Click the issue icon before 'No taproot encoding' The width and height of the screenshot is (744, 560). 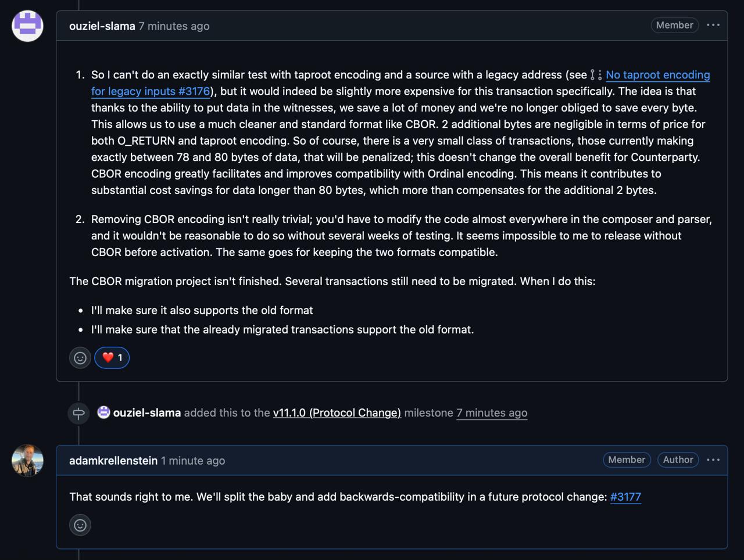point(596,75)
